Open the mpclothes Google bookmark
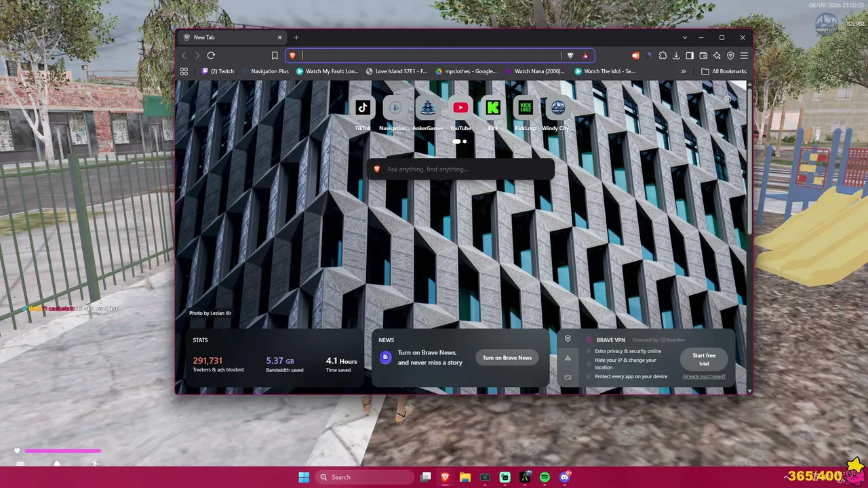Screen dimensions: 868x488 (x=467, y=71)
